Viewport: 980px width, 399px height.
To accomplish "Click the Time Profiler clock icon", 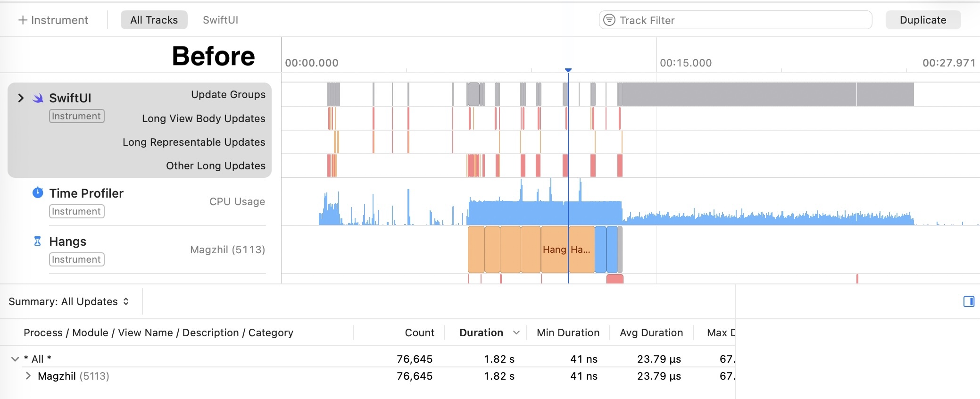I will (x=38, y=192).
